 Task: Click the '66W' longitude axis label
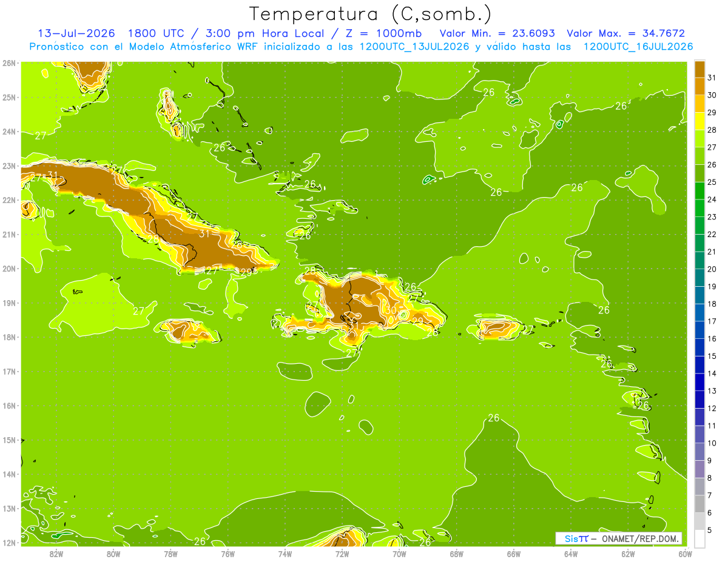click(514, 554)
